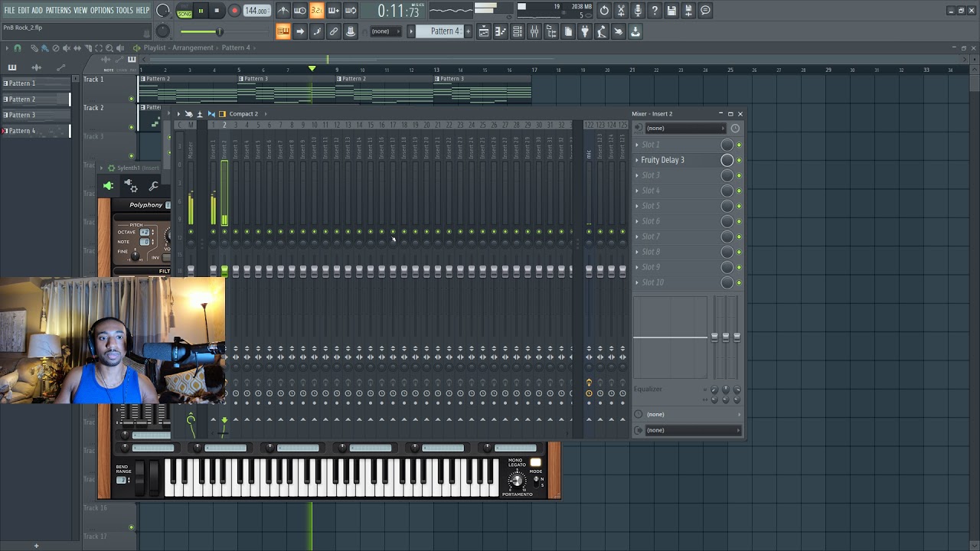Open Fruity Delay 3 slot menu arrow
This screenshot has height=551, width=980.
(637, 160)
